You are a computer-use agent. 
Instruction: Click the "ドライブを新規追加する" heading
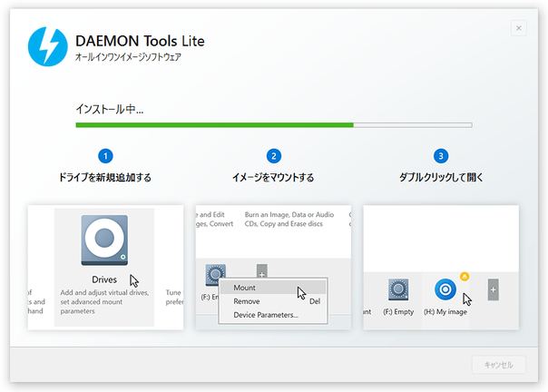pos(105,177)
